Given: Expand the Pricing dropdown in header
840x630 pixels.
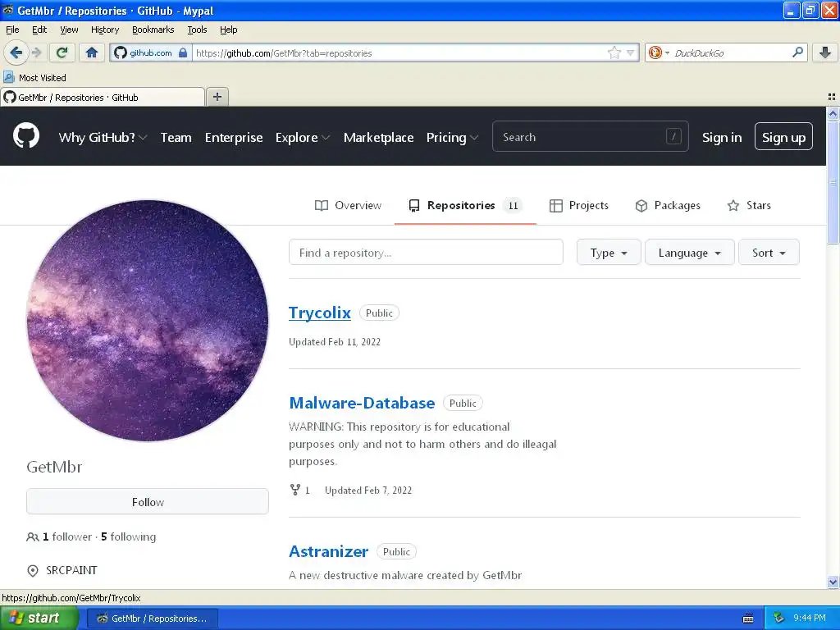Looking at the screenshot, I should 452,137.
